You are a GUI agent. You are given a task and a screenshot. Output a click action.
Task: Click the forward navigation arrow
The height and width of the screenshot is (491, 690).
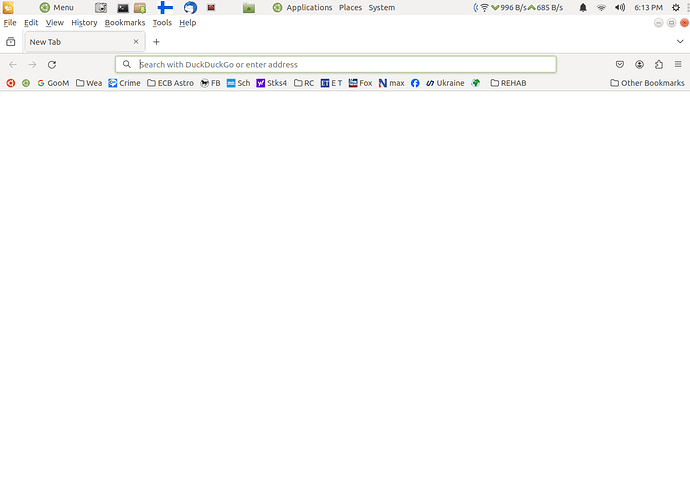32,65
